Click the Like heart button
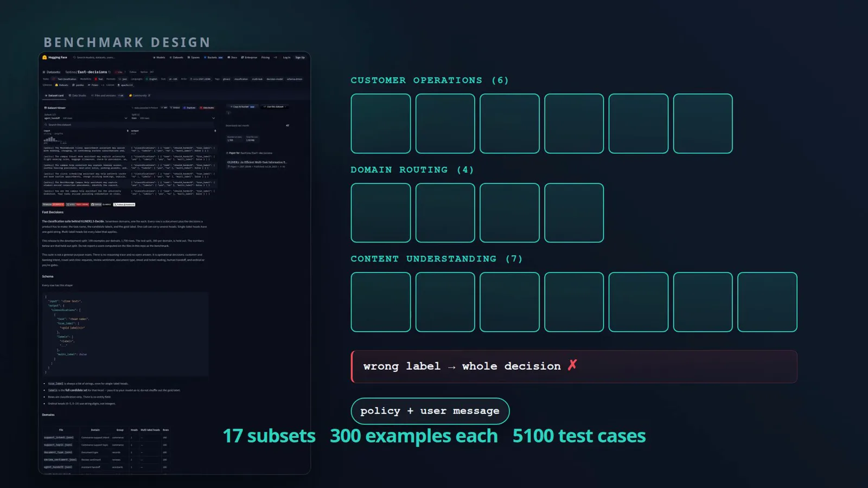The width and height of the screenshot is (868, 488). click(x=119, y=72)
